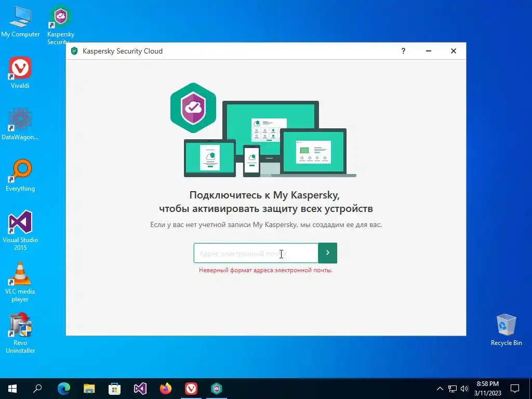Open the notification center icon
This screenshot has height=399, width=532.
515,389
